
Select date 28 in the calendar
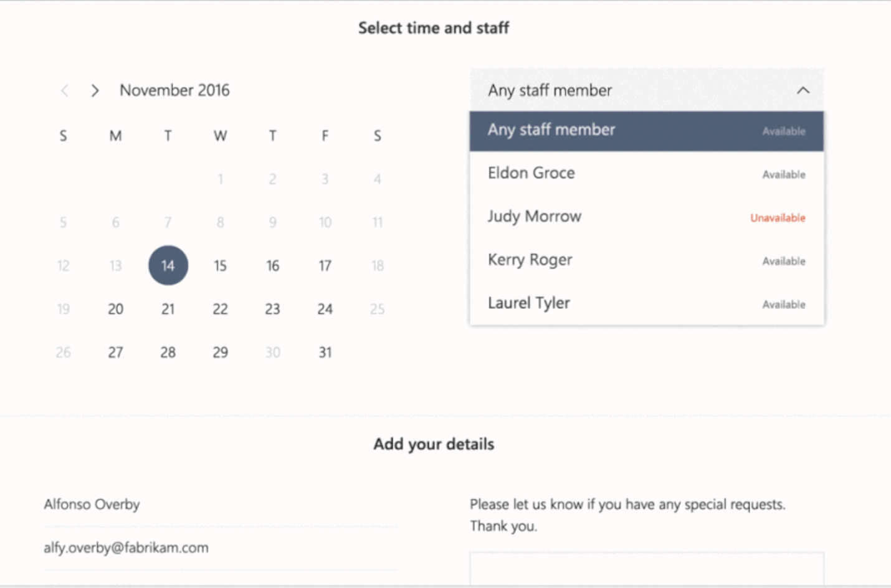coord(168,353)
